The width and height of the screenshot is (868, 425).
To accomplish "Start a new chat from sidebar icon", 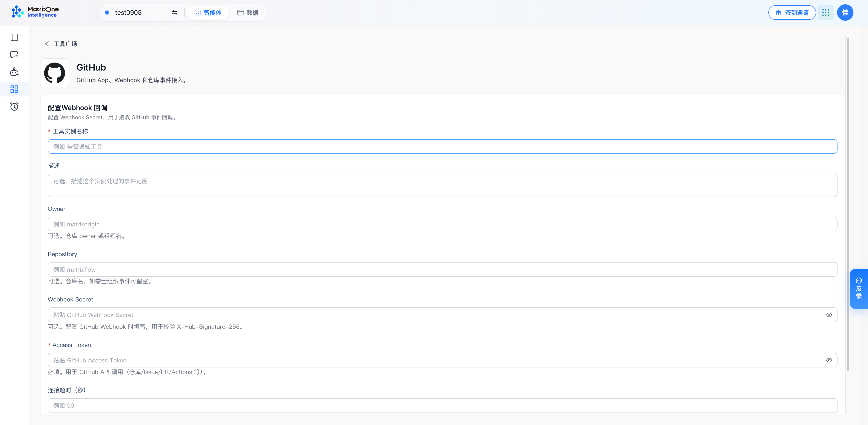I will click(14, 55).
